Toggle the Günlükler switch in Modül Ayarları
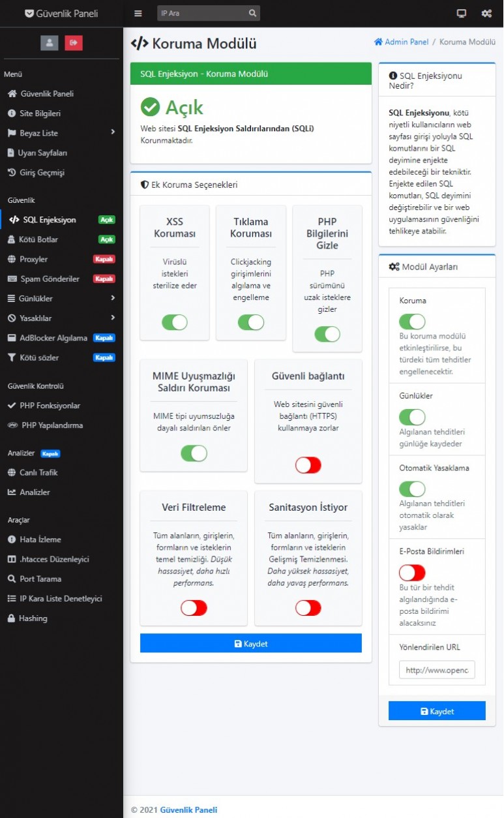The width and height of the screenshot is (504, 818). pos(412,417)
